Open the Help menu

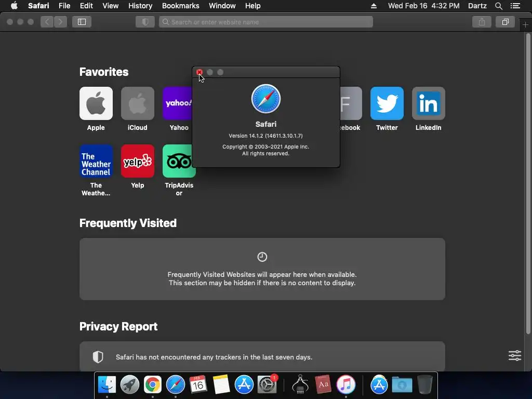[x=253, y=6]
